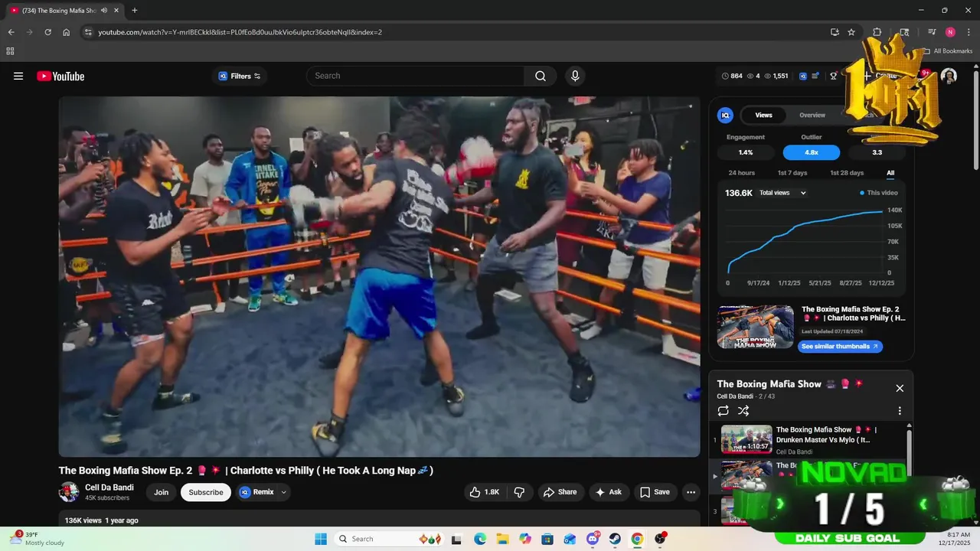Open browser home page button
Screen dimensions: 980x551
(x=67, y=32)
